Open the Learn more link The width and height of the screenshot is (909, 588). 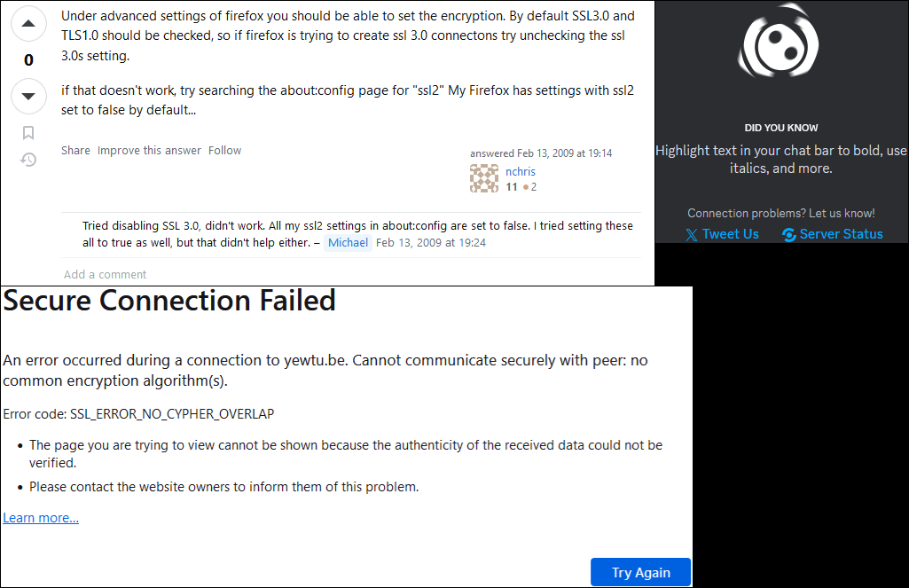point(41,518)
